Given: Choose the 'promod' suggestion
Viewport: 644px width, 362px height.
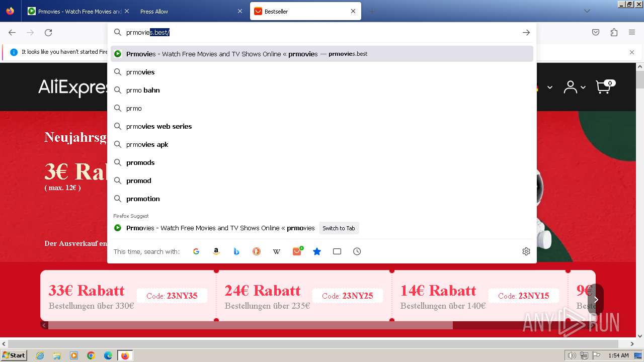Looking at the screenshot, I should click(322, 180).
